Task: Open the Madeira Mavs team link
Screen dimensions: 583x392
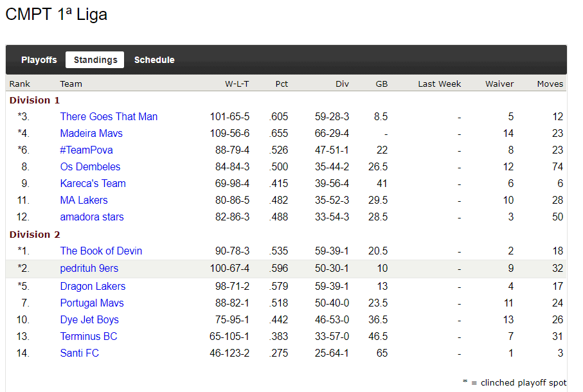Action: pos(91,134)
